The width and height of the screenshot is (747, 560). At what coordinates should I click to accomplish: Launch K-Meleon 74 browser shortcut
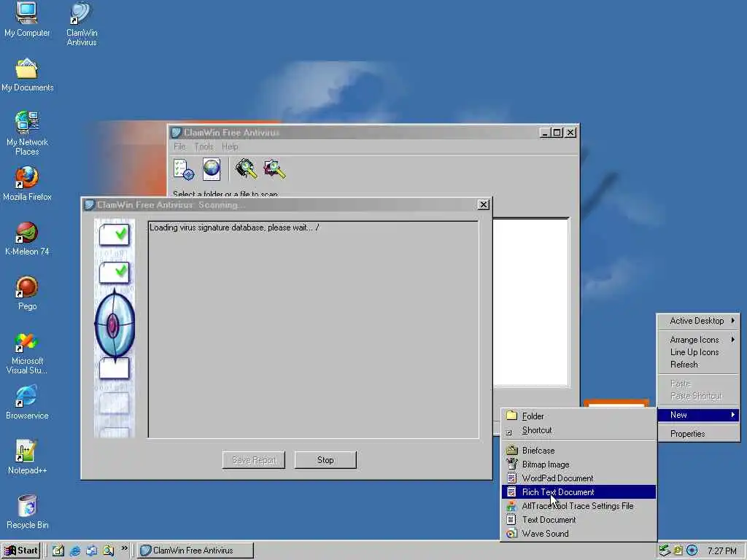pyautogui.click(x=27, y=238)
